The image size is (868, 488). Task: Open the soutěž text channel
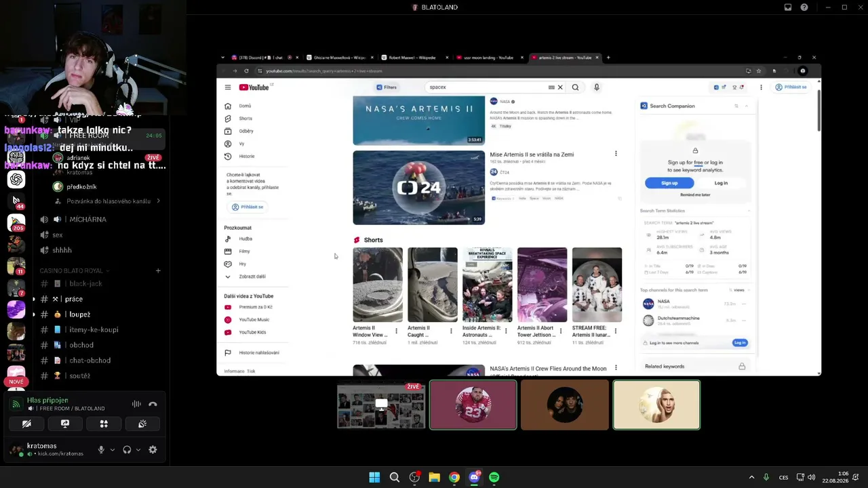coord(79,376)
